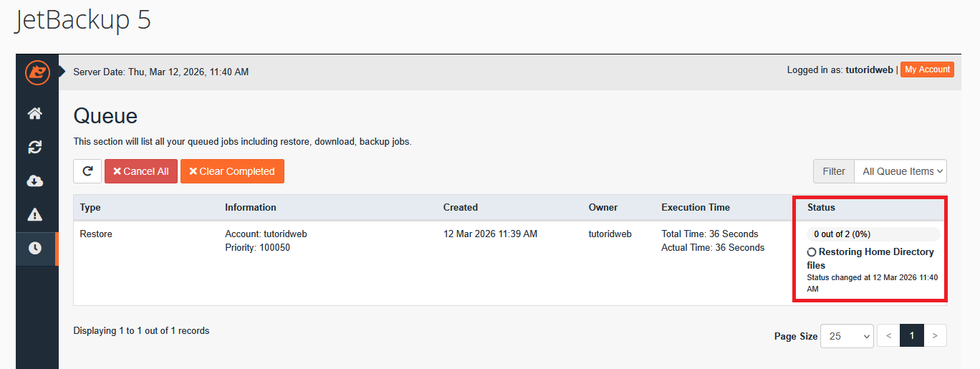Open the Alerts warning triangle icon
Screen dimensions: 980x369
tap(35, 214)
